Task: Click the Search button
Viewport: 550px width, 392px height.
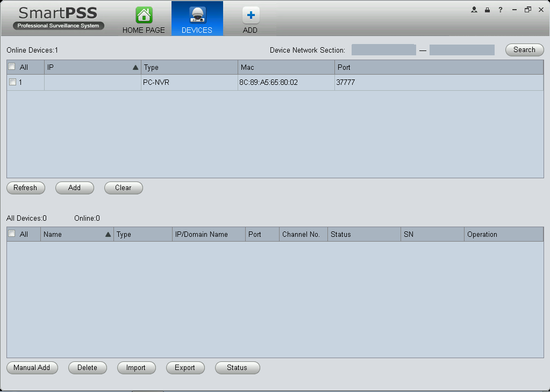Action: (x=524, y=50)
